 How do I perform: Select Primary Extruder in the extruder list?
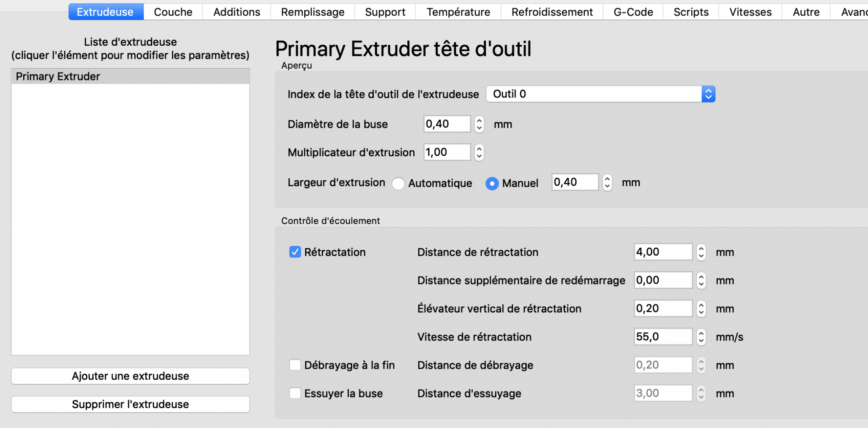click(131, 77)
